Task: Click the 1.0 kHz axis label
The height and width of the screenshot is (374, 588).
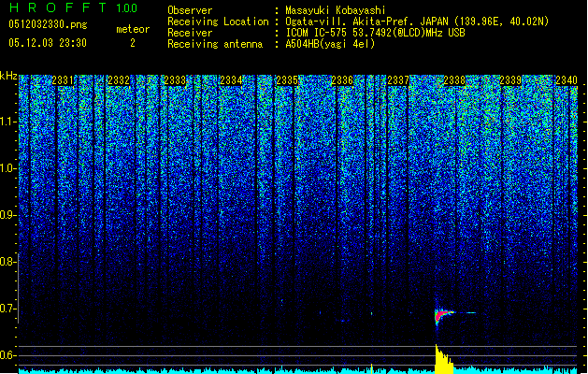Action: 8,168
